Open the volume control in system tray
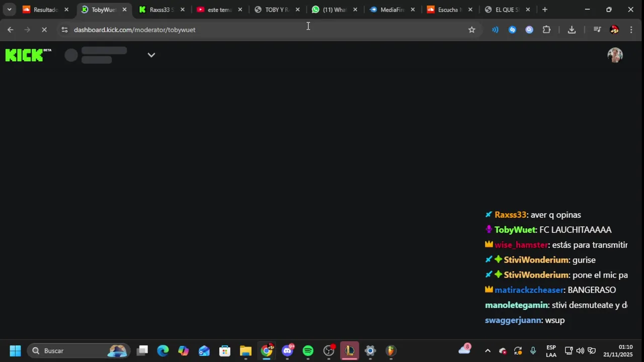This screenshot has height=362, width=644. point(580,350)
